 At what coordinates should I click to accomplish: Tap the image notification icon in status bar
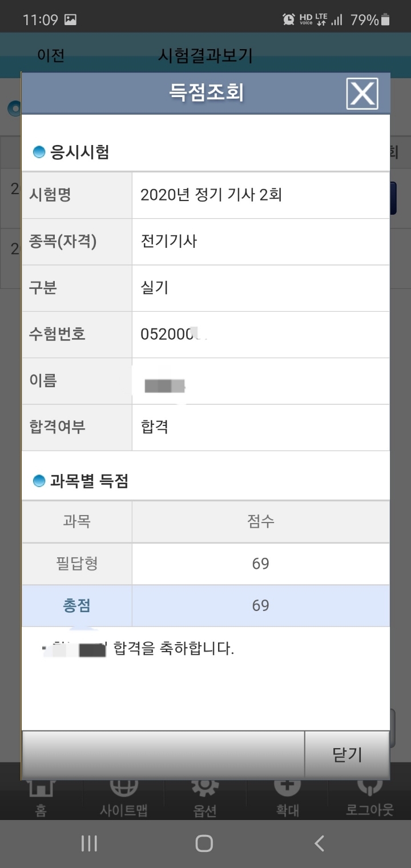pyautogui.click(x=70, y=20)
